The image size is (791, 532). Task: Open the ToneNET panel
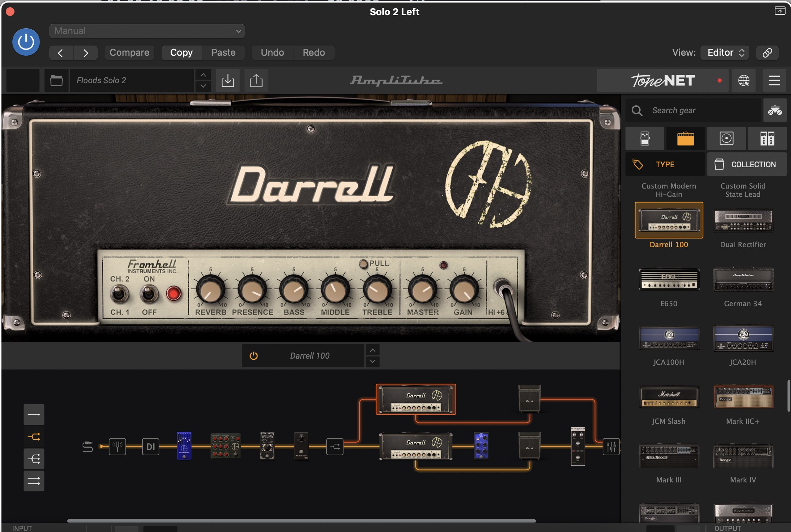(x=663, y=80)
